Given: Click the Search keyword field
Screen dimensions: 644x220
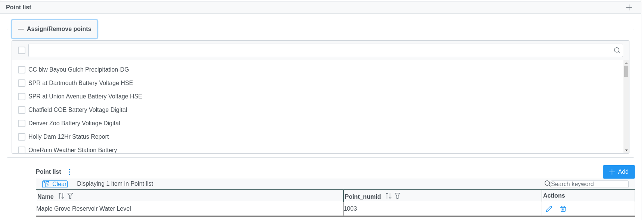Looking at the screenshot, I should (x=589, y=184).
